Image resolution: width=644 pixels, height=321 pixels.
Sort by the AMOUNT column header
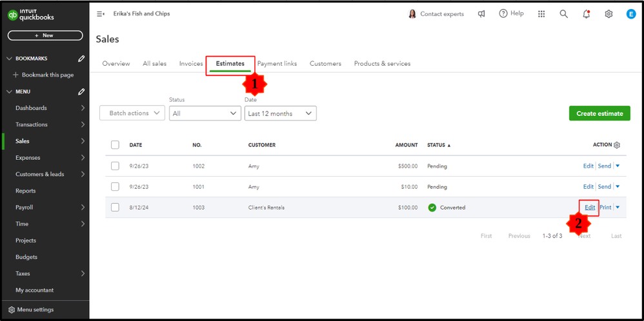(406, 145)
